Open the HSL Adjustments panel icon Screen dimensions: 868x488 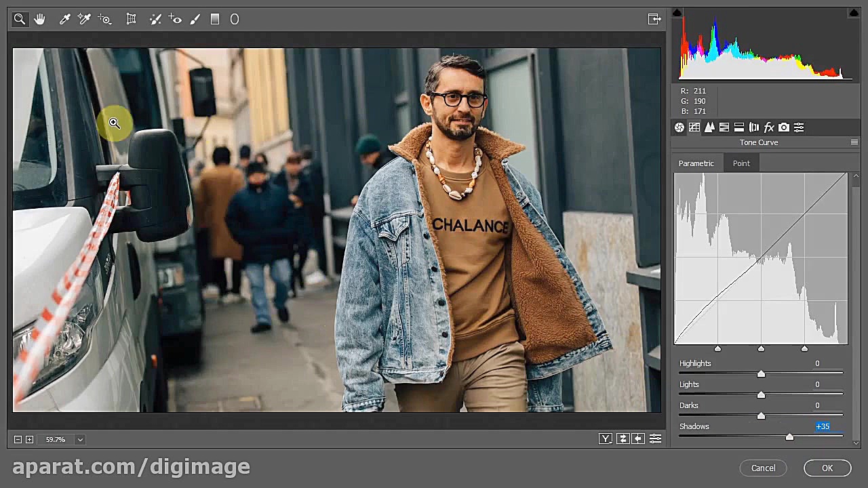[x=724, y=127]
